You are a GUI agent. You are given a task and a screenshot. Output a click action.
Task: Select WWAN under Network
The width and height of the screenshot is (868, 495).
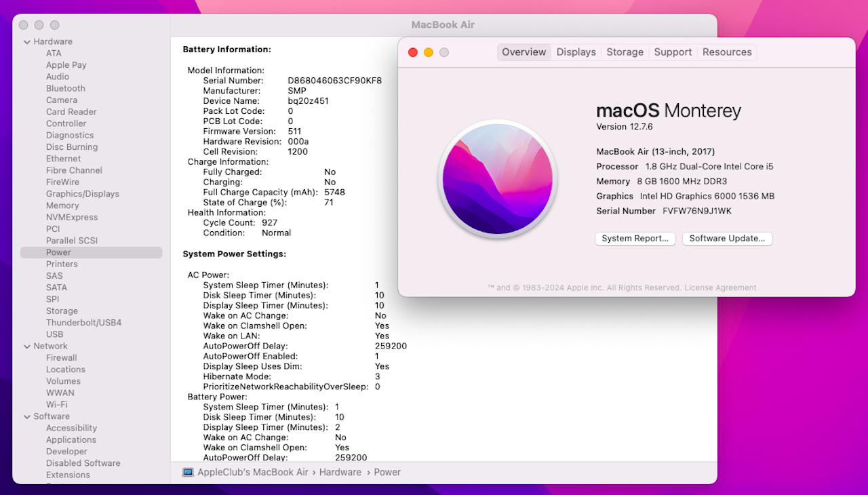point(60,393)
